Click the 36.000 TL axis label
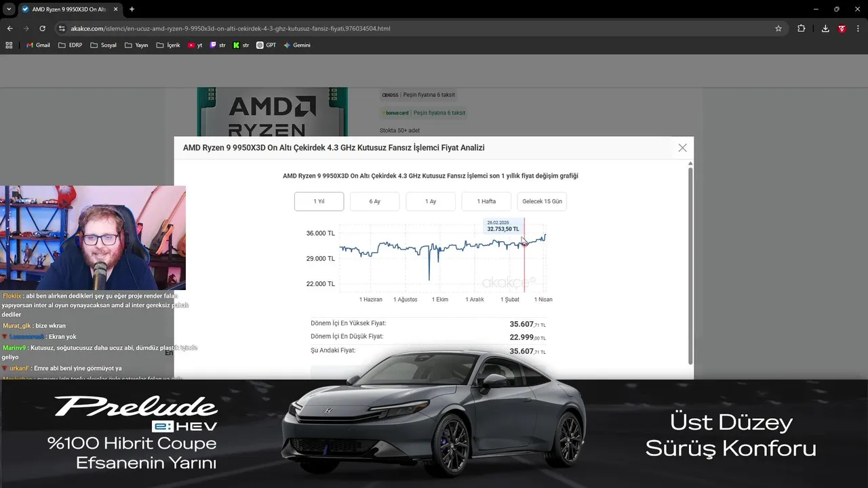 (320, 233)
